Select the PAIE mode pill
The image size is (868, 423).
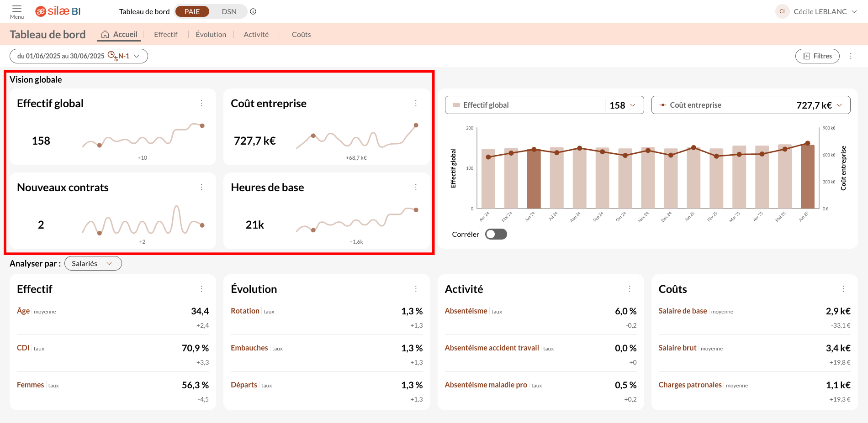pos(192,11)
